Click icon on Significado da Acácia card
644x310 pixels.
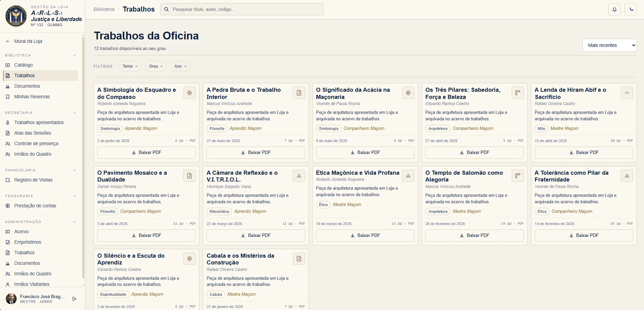(x=408, y=93)
